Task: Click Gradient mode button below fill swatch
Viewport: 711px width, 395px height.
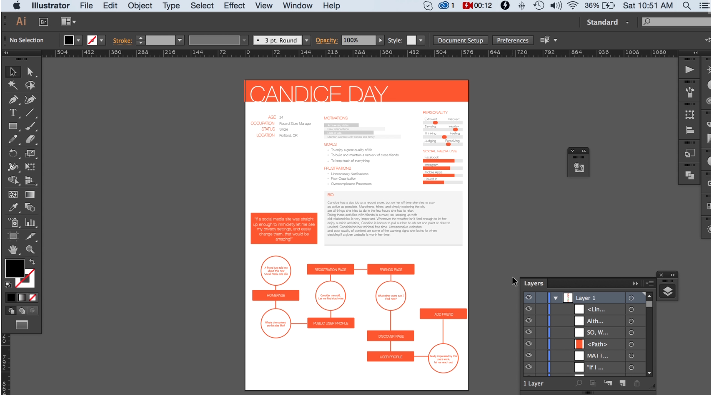Action: pos(22,297)
